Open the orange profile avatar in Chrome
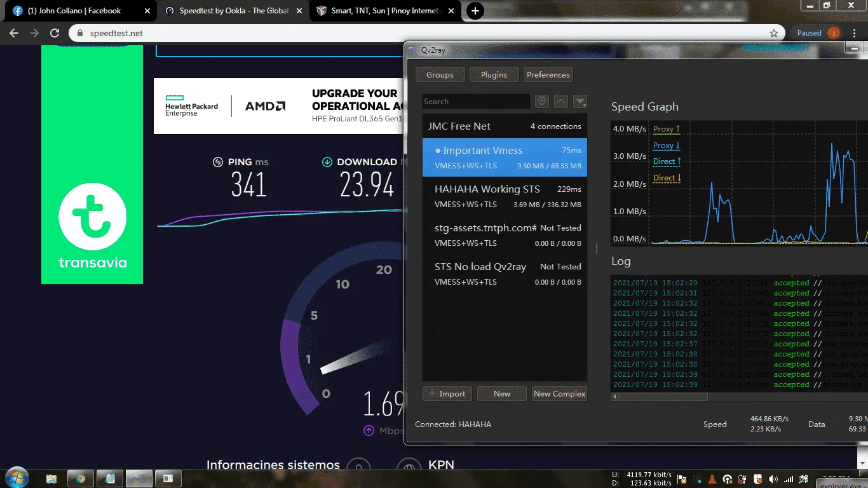The image size is (868, 488). [x=833, y=33]
